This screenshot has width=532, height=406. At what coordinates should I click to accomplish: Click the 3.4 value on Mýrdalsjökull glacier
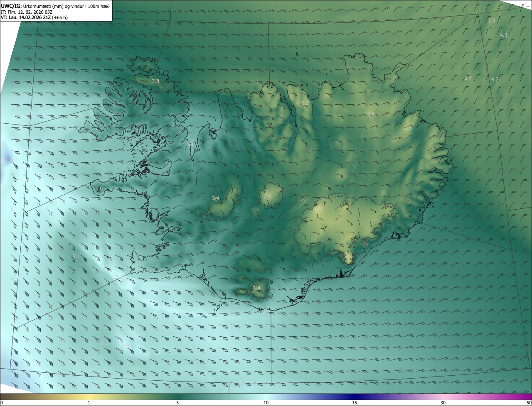click(256, 288)
